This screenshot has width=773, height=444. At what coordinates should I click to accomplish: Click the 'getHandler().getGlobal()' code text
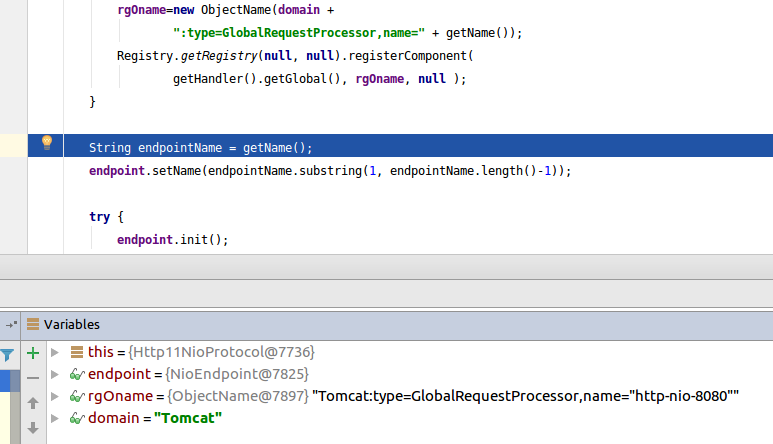(256, 79)
